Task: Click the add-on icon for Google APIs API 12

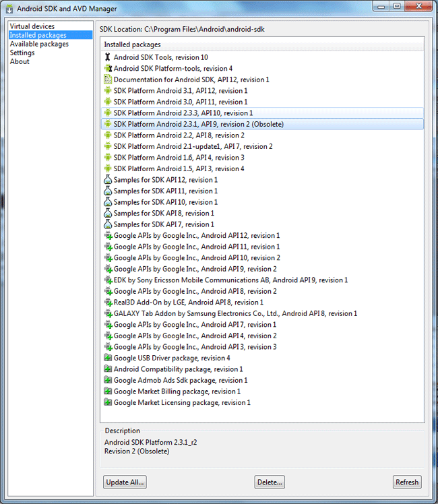Action: [108, 236]
